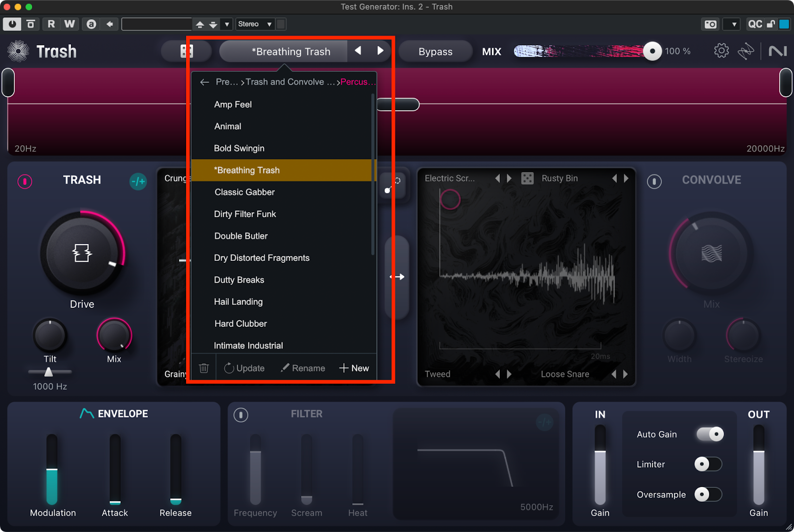Step to previous Electric Scr... impulse
The width and height of the screenshot is (794, 532).
pos(498,178)
